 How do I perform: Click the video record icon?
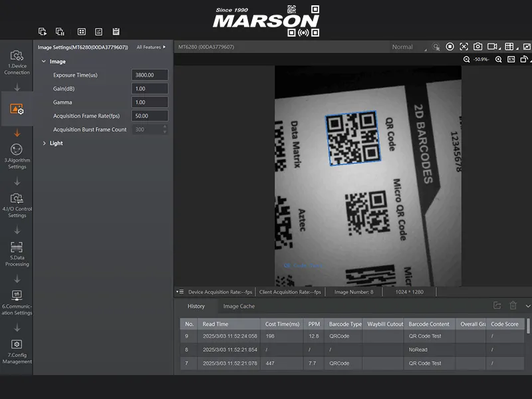[492, 47]
